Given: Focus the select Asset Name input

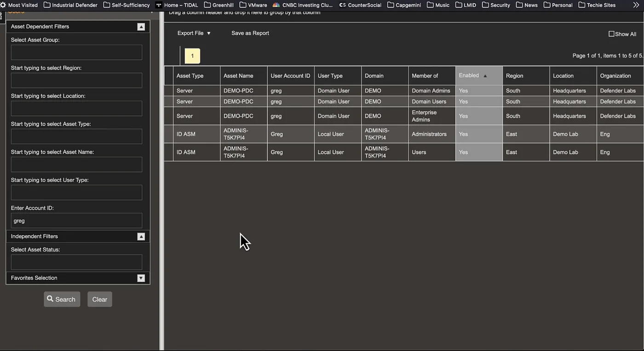Looking at the screenshot, I should pyautogui.click(x=76, y=164).
